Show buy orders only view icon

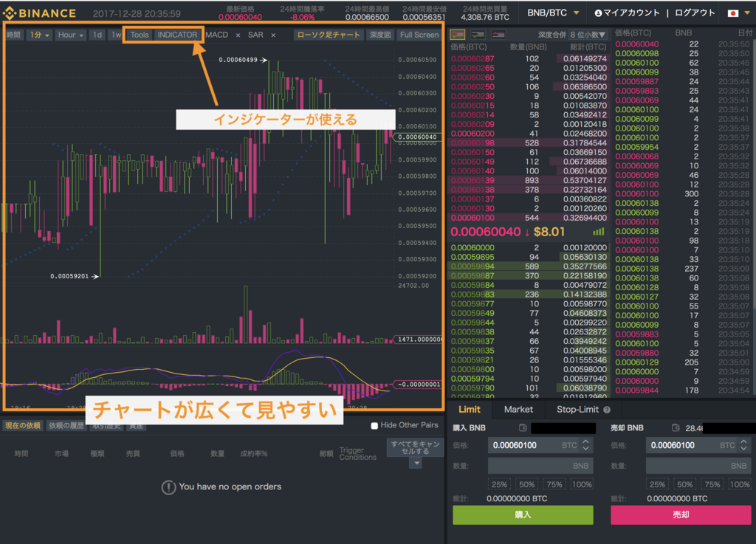[478, 34]
